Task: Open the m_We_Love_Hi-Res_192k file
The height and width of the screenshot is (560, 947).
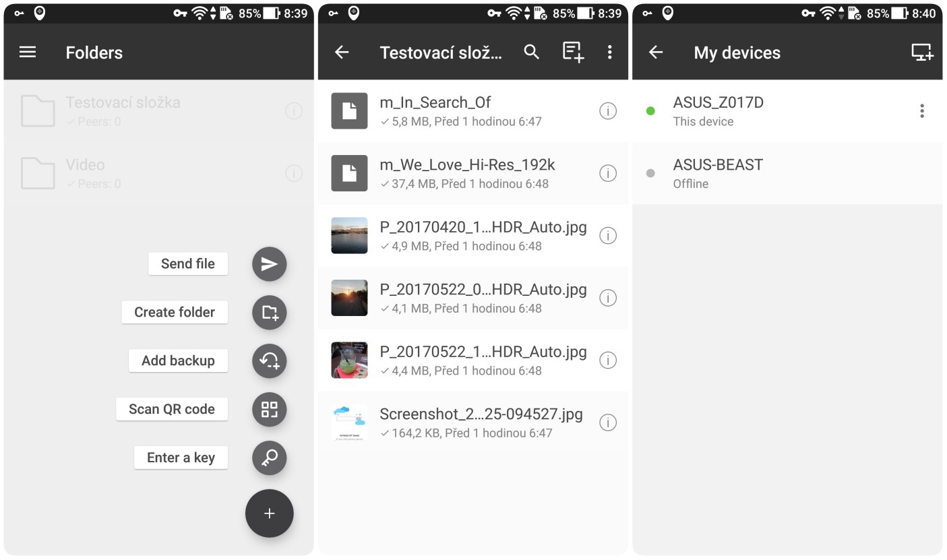Action: coord(467,173)
